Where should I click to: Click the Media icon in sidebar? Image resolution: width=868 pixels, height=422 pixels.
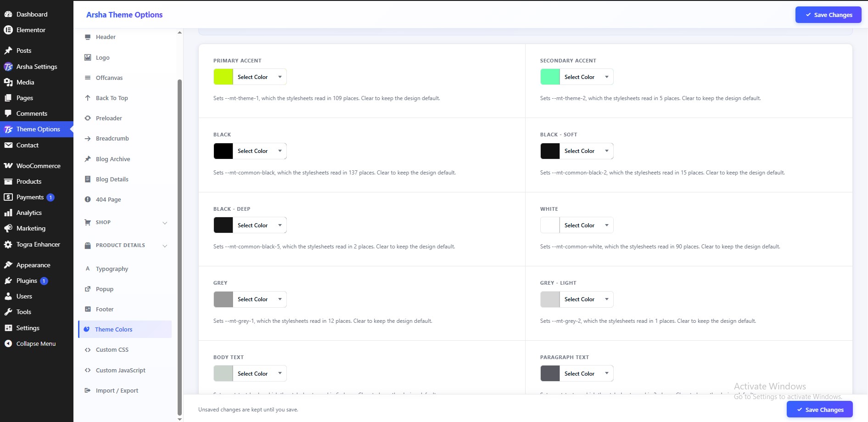click(x=8, y=82)
